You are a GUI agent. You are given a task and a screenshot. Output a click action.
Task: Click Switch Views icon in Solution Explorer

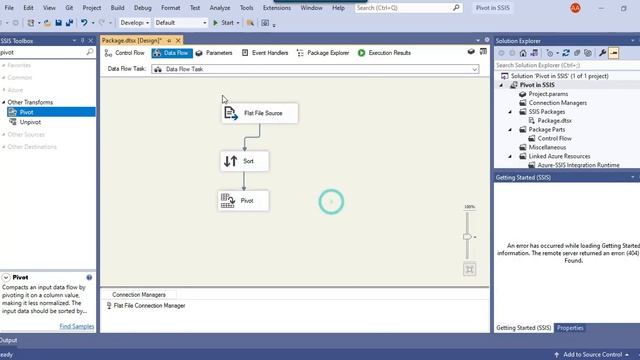pyautogui.click(x=534, y=53)
